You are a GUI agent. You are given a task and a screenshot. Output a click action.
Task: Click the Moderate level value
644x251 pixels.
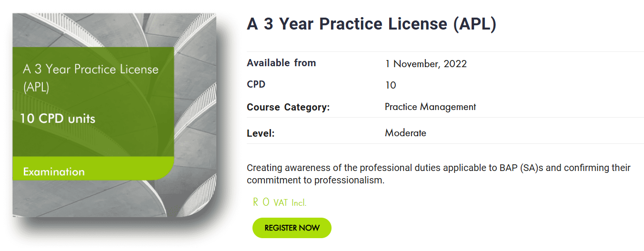tap(405, 133)
